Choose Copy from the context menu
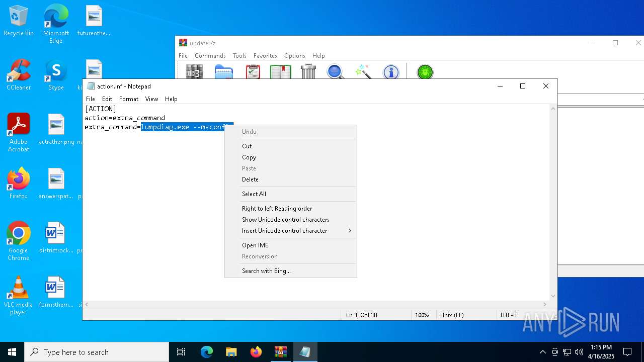 click(x=291, y=157)
